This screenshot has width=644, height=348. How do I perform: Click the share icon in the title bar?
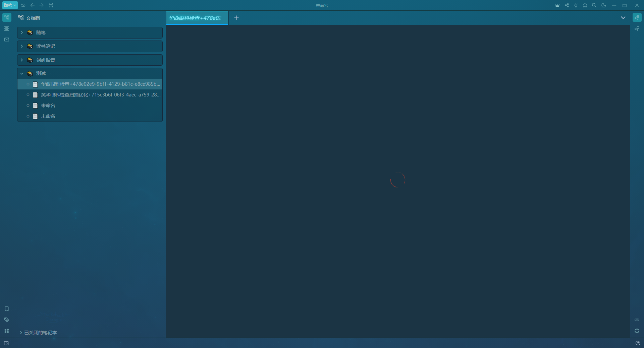coord(567,5)
